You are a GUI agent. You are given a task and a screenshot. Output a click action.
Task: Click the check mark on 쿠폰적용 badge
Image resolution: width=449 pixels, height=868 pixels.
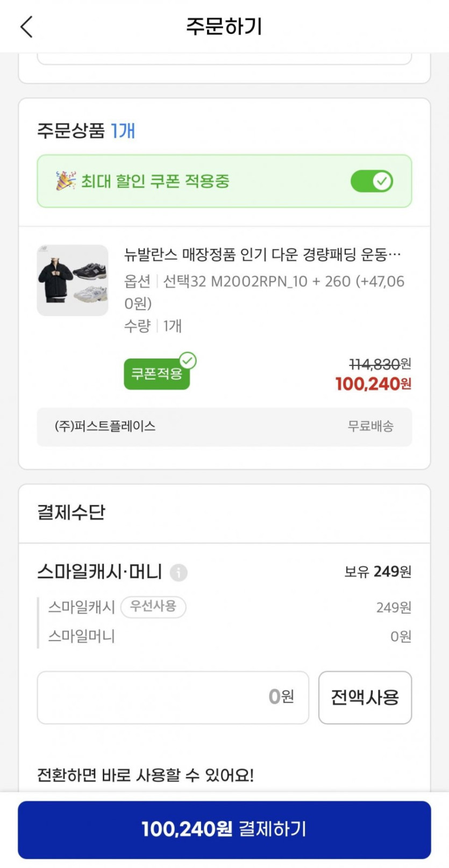[188, 361]
